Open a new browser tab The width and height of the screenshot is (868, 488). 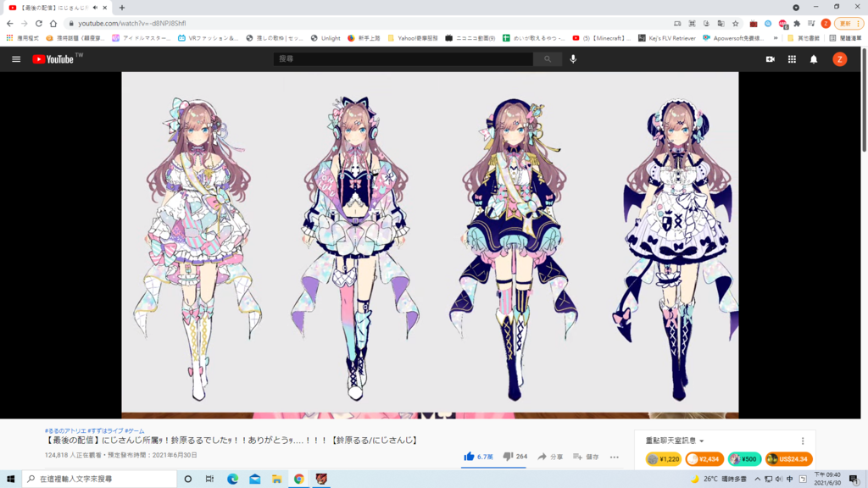pyautogui.click(x=122, y=8)
